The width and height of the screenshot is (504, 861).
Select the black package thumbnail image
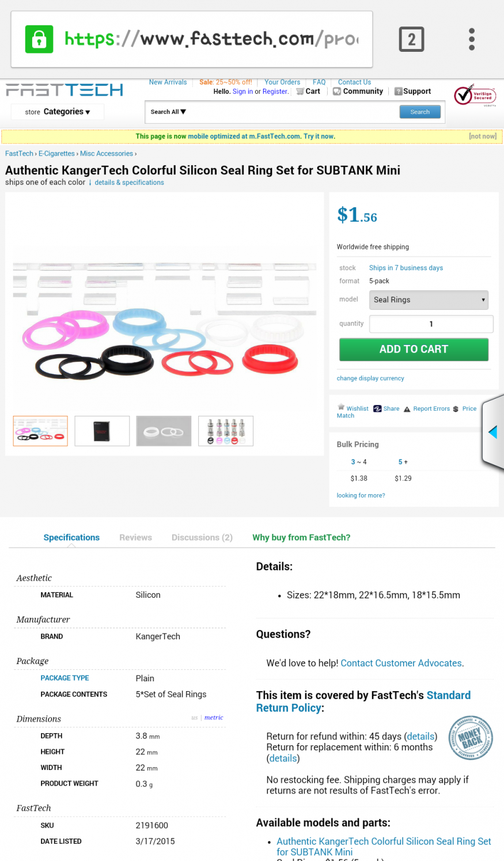(x=102, y=431)
